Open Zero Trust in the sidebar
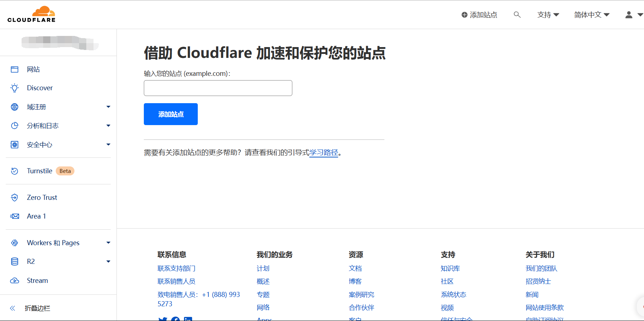Viewport: 644px width, 321px height. pos(42,197)
